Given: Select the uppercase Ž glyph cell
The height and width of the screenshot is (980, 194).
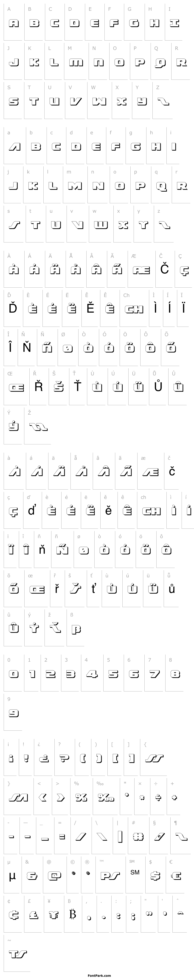Looking at the screenshot, I should coord(37,427).
